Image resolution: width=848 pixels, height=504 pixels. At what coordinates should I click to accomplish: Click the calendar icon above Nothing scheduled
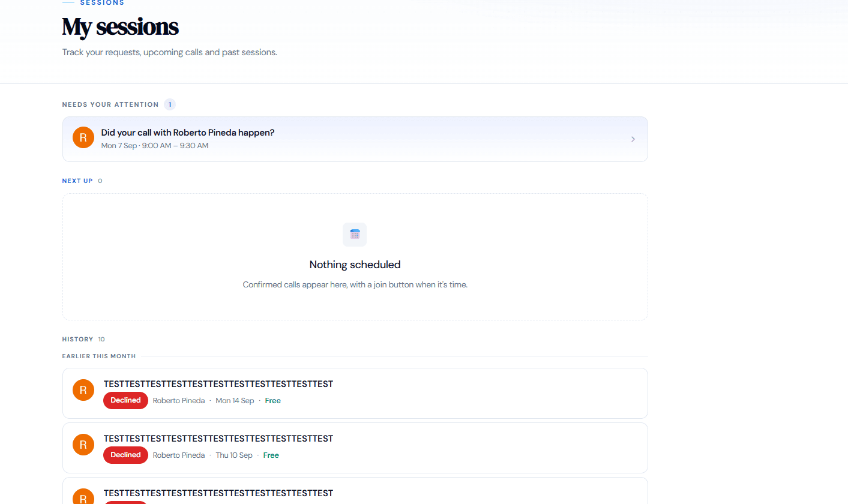(355, 235)
